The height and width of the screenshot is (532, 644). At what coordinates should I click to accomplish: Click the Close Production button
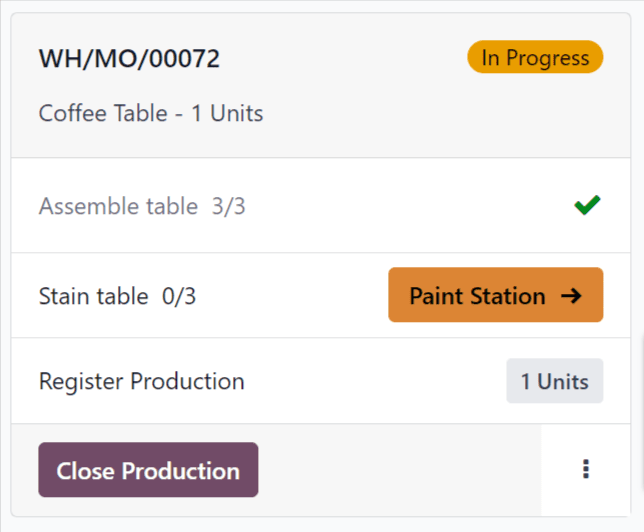point(148,470)
